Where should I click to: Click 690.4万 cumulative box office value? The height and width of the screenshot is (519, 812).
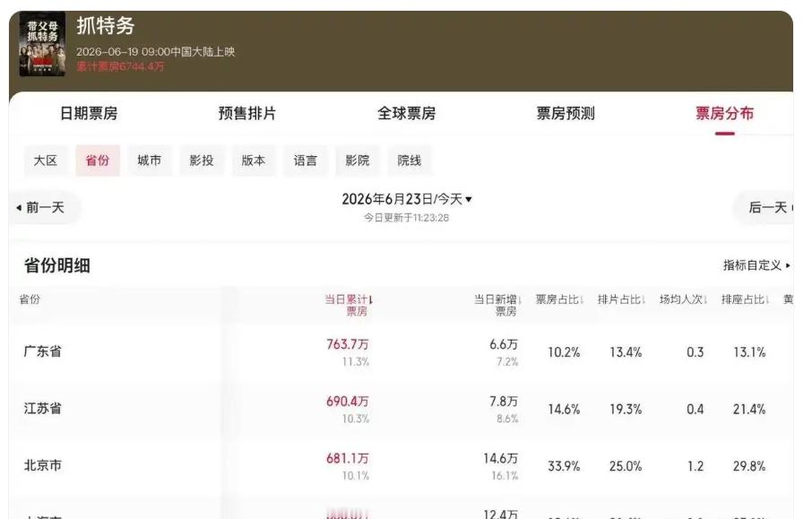click(348, 402)
